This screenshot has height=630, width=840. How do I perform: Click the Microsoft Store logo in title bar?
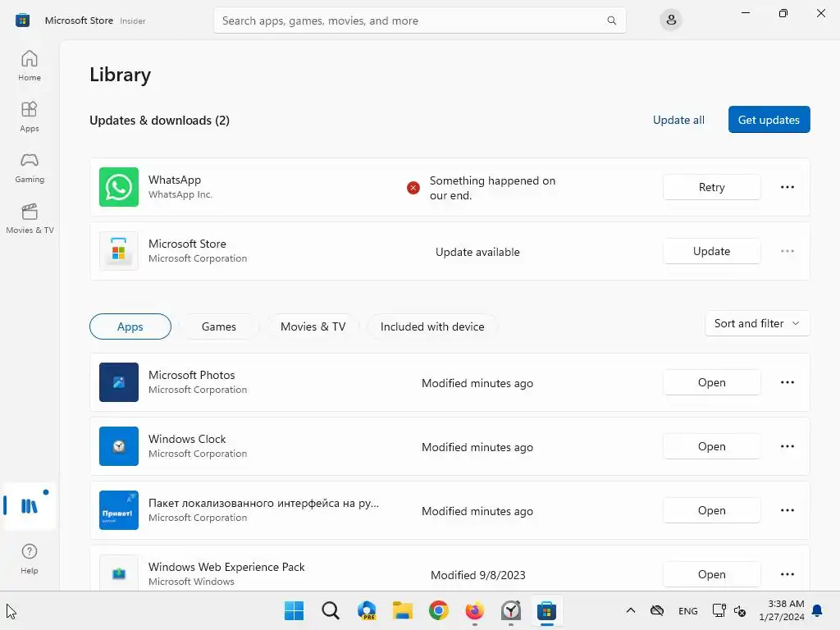22,21
